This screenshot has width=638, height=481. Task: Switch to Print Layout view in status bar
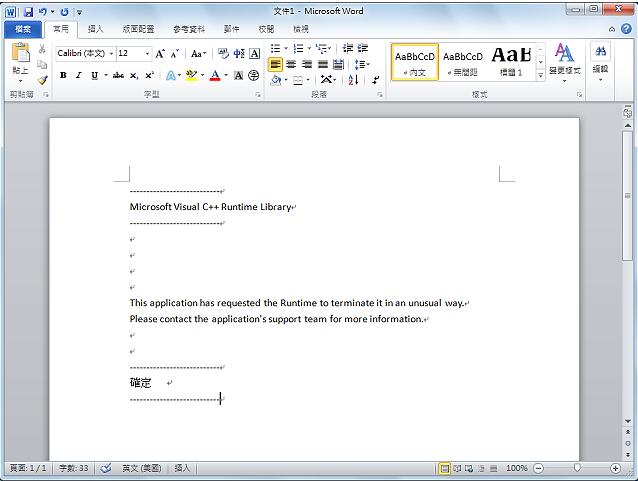(x=445, y=469)
